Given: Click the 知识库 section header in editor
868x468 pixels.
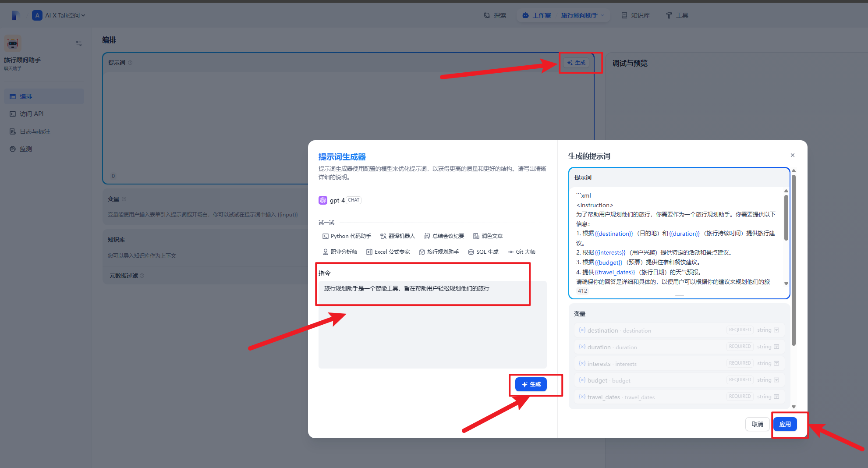Looking at the screenshot, I should (x=116, y=240).
